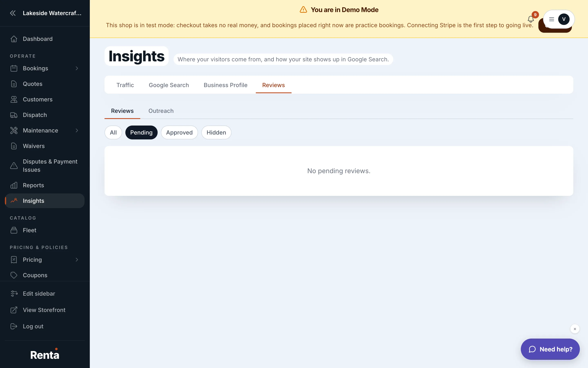This screenshot has height=368, width=588.
Task: Filter reviews by Approved
Action: pos(179,132)
